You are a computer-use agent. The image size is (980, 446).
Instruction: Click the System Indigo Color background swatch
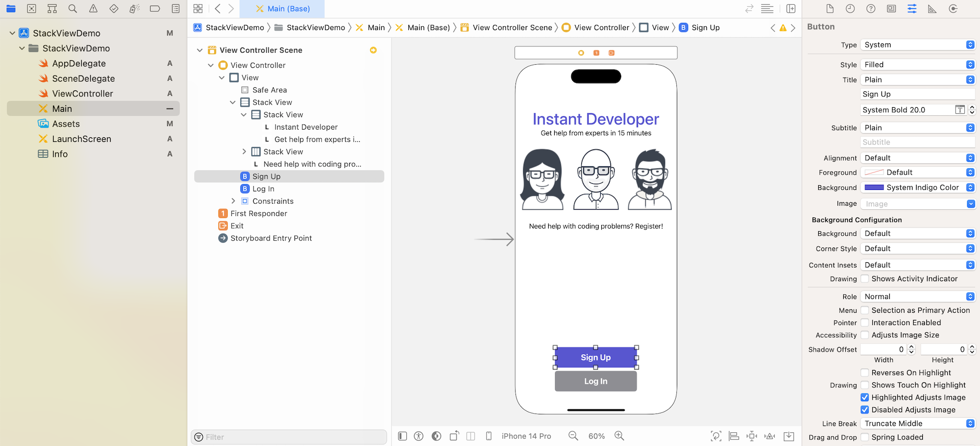[x=874, y=188]
